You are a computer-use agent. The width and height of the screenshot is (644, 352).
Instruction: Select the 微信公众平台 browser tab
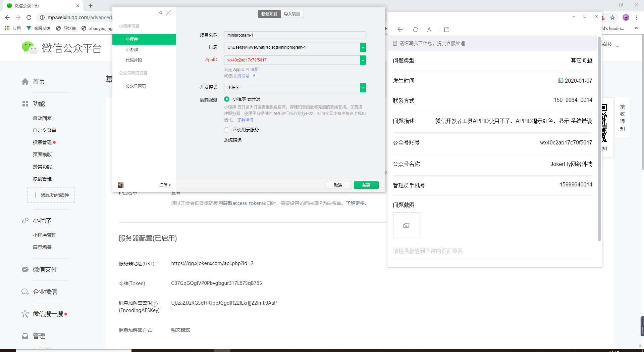(x=44, y=6)
